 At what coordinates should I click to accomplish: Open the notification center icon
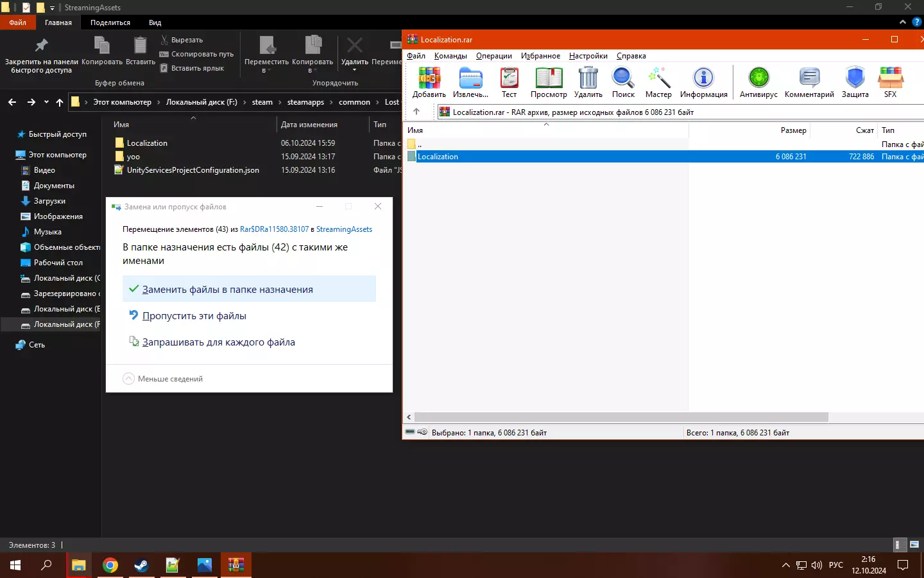point(903,565)
